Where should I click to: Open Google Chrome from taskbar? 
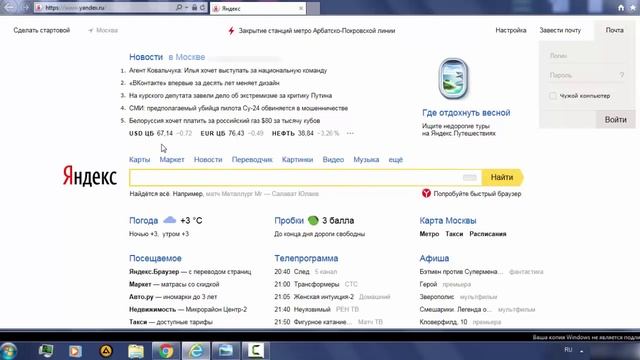pos(166,351)
